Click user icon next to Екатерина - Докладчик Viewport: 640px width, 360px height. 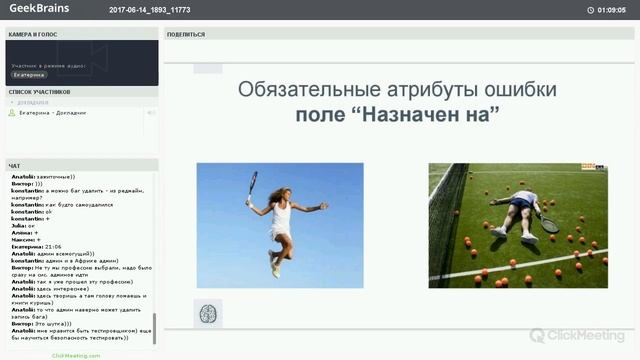click(12, 113)
